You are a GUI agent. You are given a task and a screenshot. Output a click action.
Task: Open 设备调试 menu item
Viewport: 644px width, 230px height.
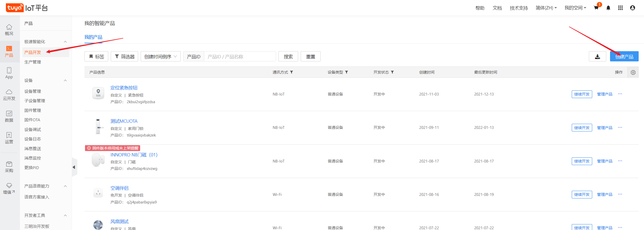(33, 130)
